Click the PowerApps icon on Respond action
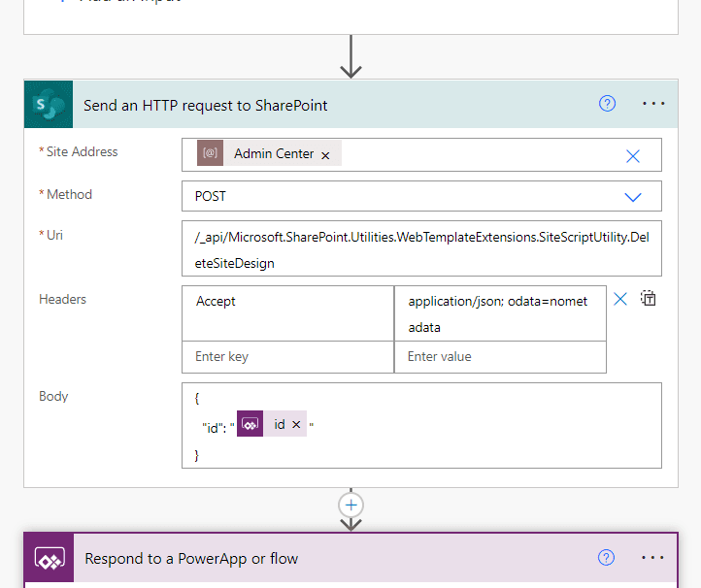 point(50,558)
